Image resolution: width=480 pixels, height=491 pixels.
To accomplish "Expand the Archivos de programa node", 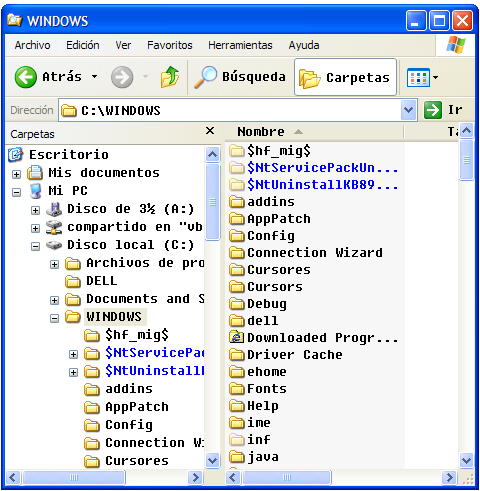I will pyautogui.click(x=54, y=264).
